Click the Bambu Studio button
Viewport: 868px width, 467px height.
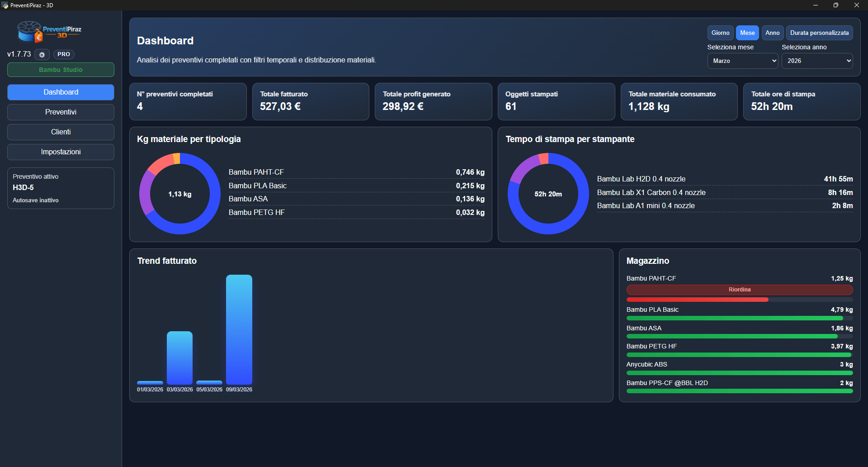point(61,70)
